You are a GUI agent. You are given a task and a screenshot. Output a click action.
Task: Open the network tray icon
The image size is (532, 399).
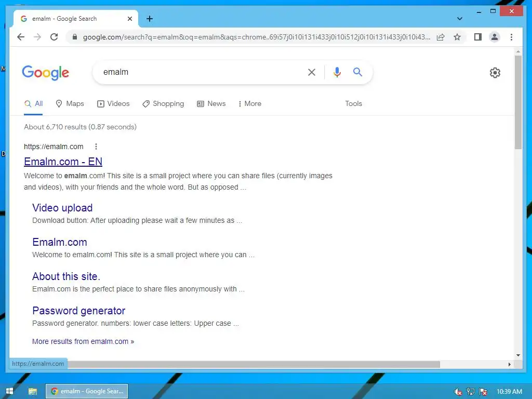click(471, 392)
